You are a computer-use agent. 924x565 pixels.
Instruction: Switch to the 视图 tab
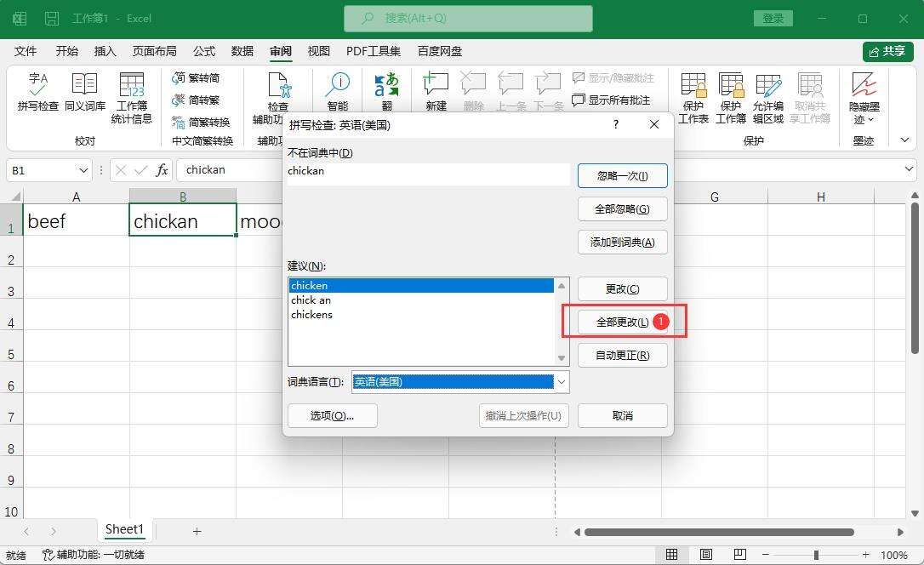319,51
